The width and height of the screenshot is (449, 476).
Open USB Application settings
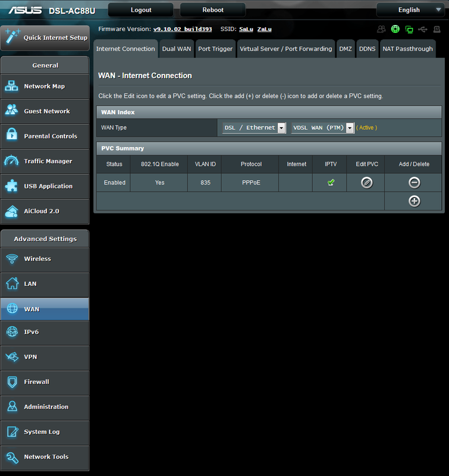pyautogui.click(x=45, y=186)
